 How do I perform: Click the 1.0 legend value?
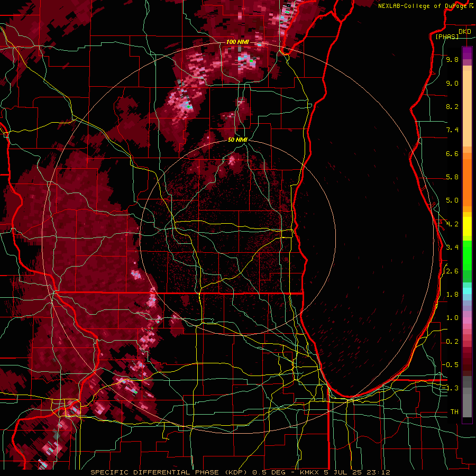[452, 318]
